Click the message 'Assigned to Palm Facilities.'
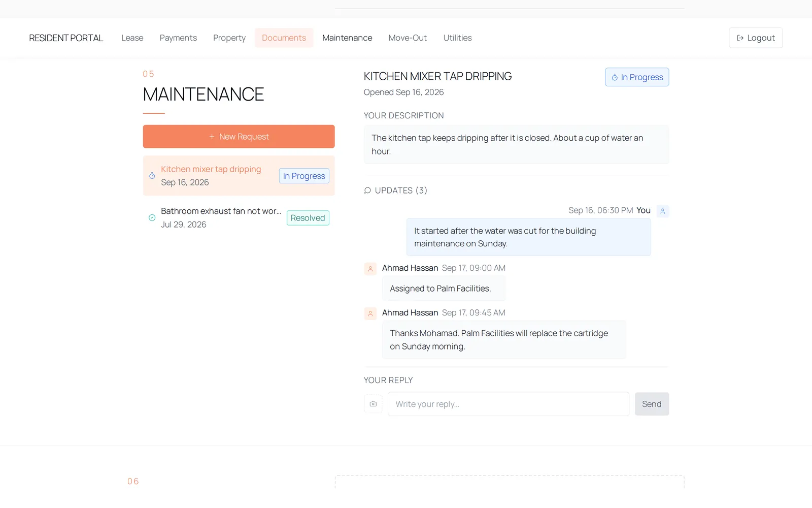 point(444,289)
